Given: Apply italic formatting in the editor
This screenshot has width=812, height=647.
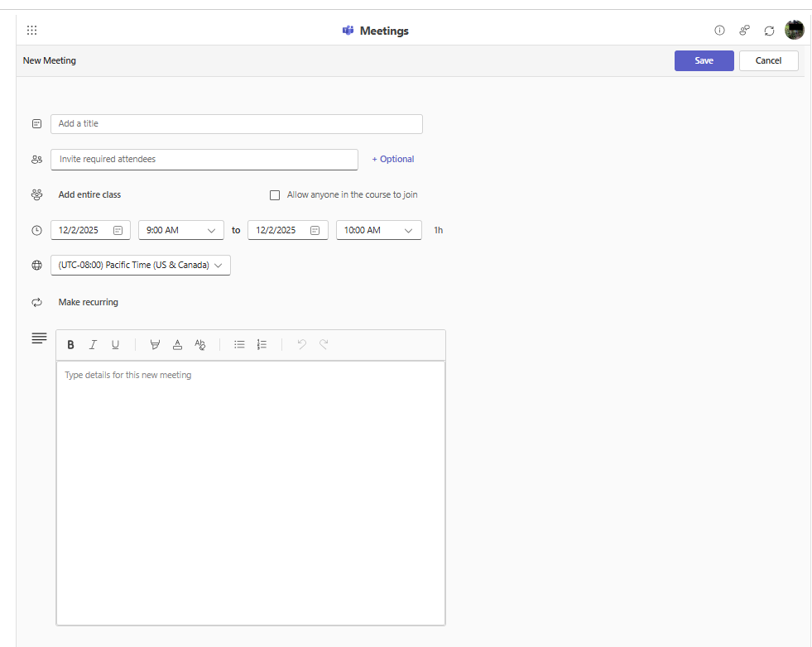Looking at the screenshot, I should (93, 344).
